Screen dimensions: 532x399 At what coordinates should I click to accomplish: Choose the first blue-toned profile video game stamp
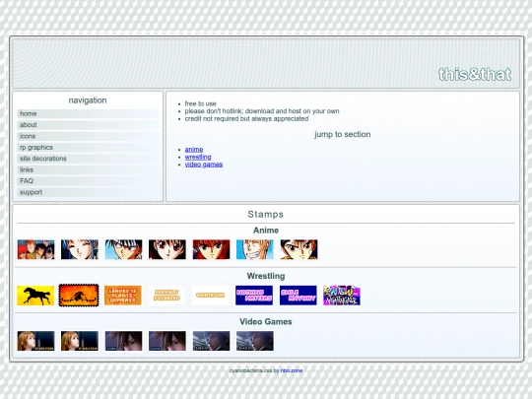[211, 341]
